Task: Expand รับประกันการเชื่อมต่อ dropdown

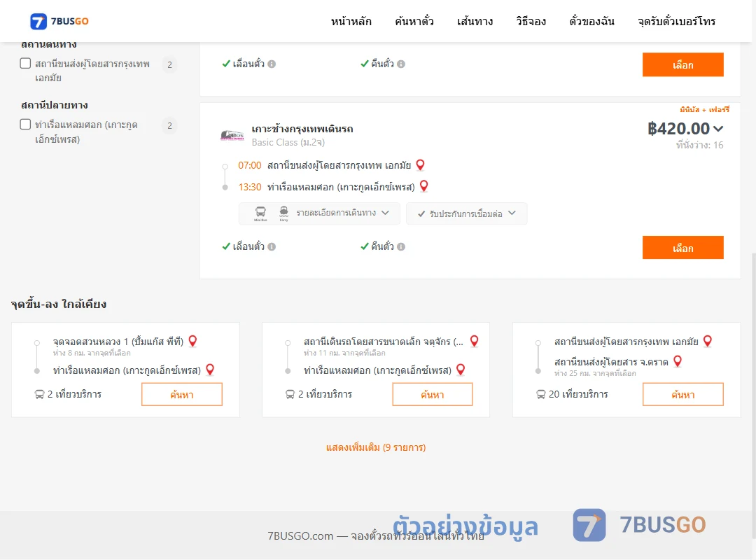Action: tap(466, 213)
